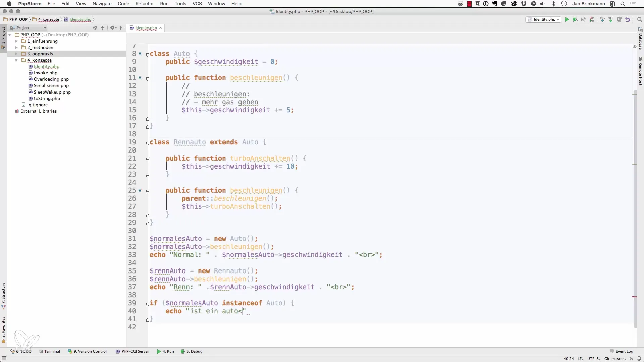644x362 pixels.
Task: Change LF line separator in status bar
Action: [581, 359]
